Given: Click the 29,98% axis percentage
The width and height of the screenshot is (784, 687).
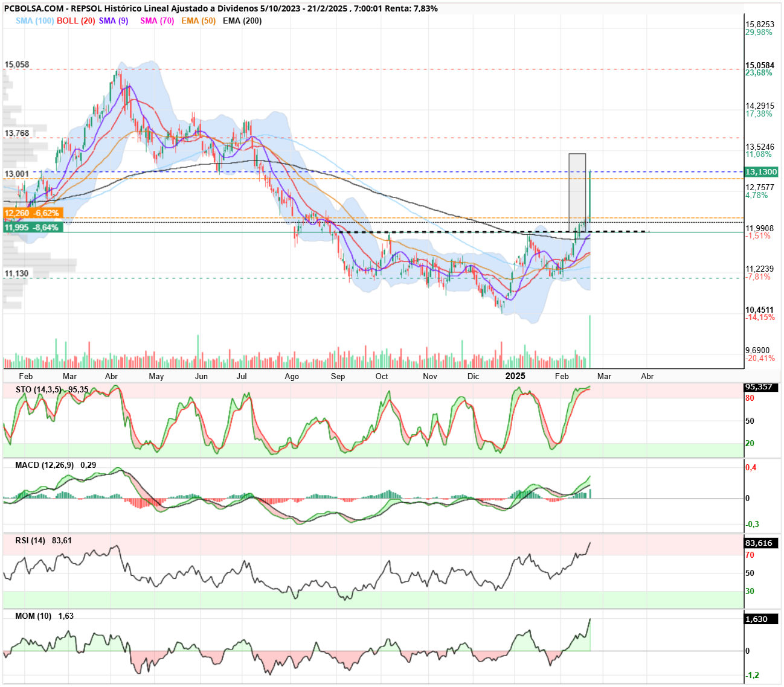Looking at the screenshot, I should (x=759, y=32).
